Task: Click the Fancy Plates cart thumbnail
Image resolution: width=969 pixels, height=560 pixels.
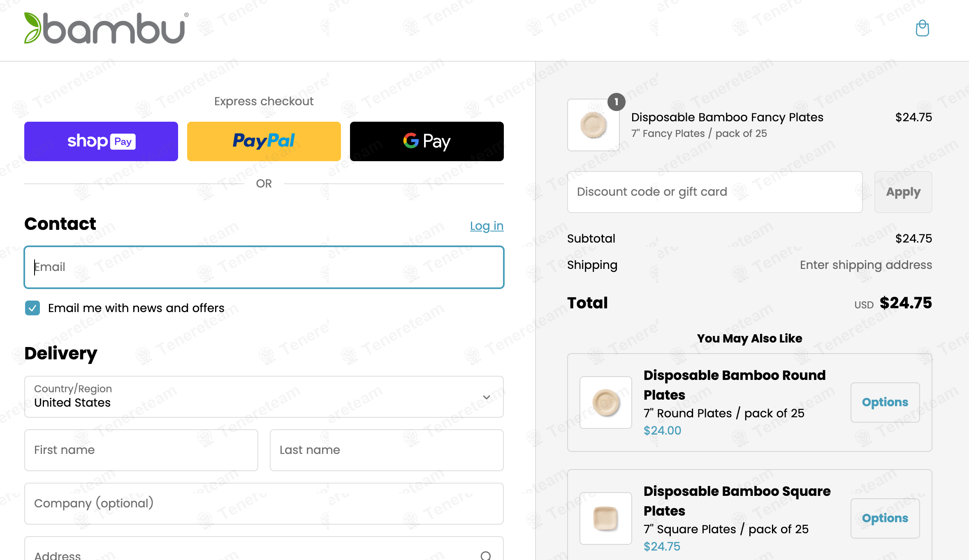Action: click(593, 125)
